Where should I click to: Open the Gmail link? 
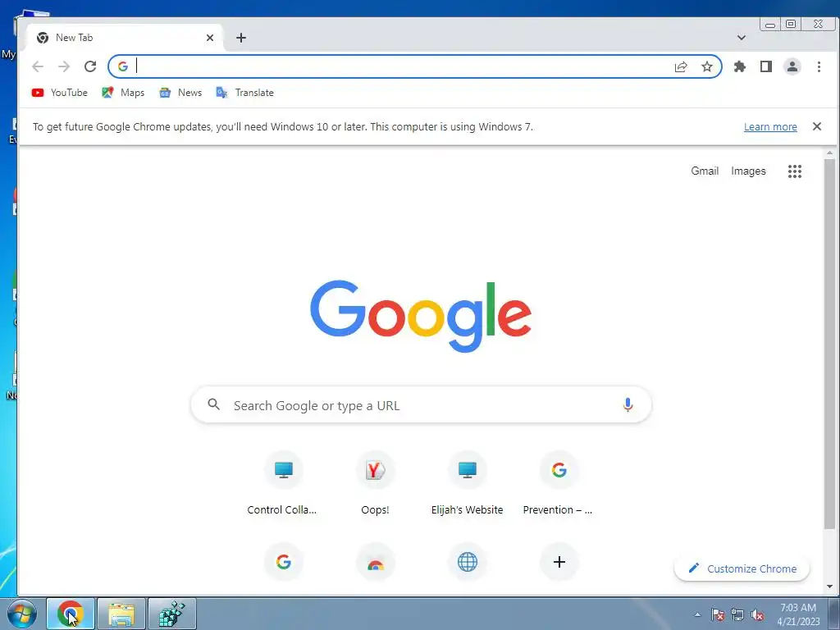pyautogui.click(x=705, y=171)
